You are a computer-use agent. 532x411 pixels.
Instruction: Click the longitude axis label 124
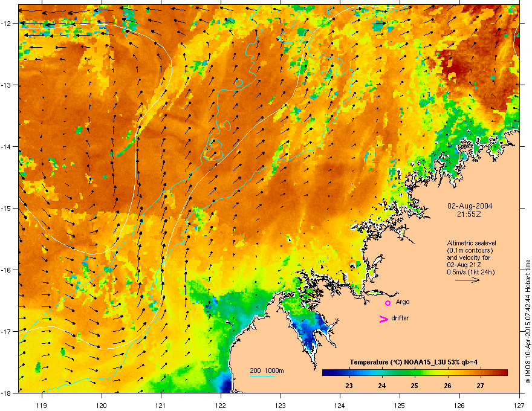coord(340,405)
